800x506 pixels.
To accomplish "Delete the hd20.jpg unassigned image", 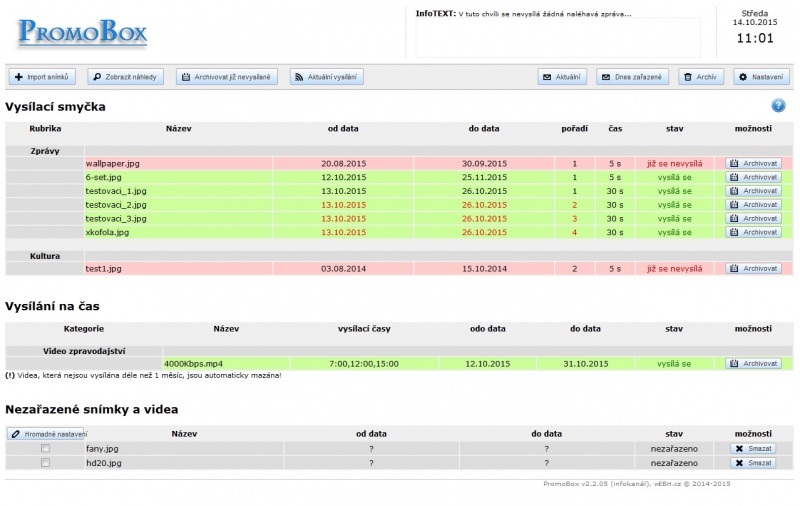I will [x=754, y=463].
